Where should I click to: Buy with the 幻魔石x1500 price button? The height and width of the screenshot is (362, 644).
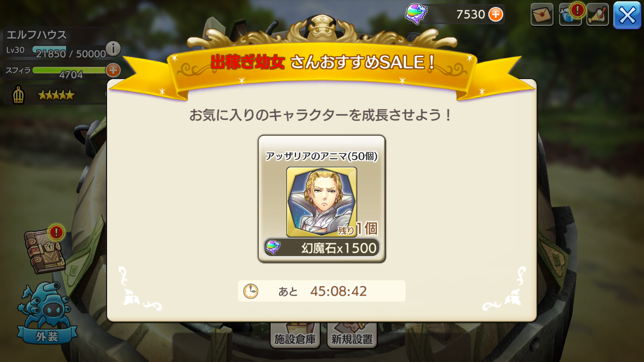point(322,248)
